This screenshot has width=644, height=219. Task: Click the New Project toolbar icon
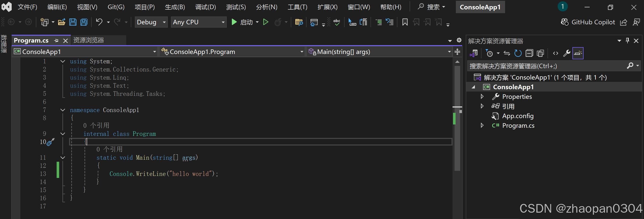tap(44, 22)
